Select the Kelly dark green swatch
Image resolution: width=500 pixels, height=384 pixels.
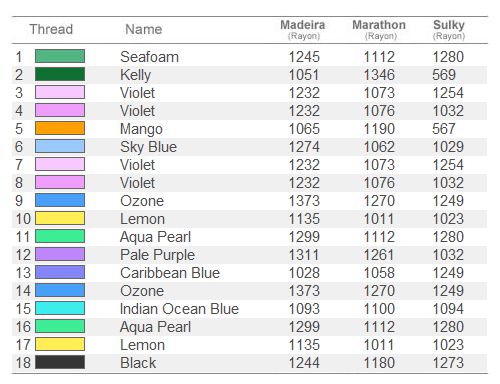pos(60,74)
